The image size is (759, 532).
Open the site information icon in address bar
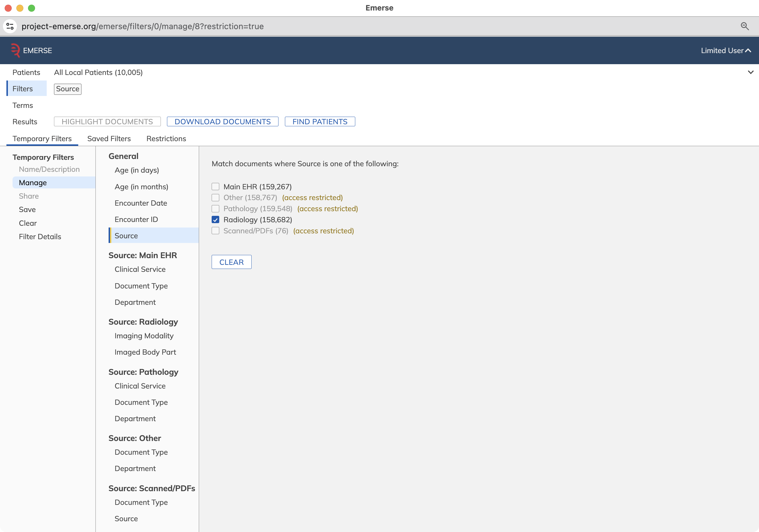[x=10, y=26]
